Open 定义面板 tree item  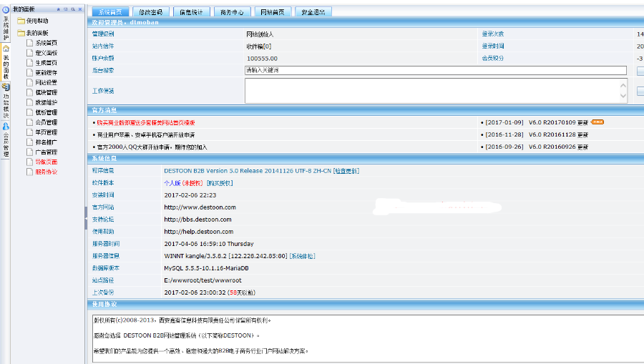[x=46, y=53]
